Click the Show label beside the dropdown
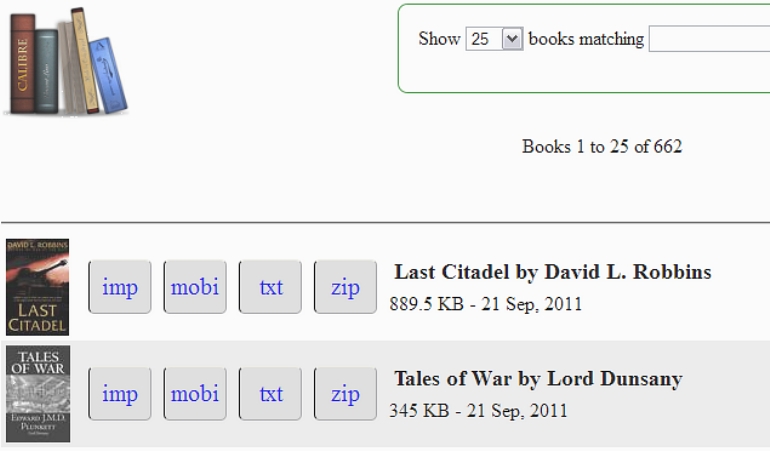The image size is (770, 451). (x=439, y=39)
